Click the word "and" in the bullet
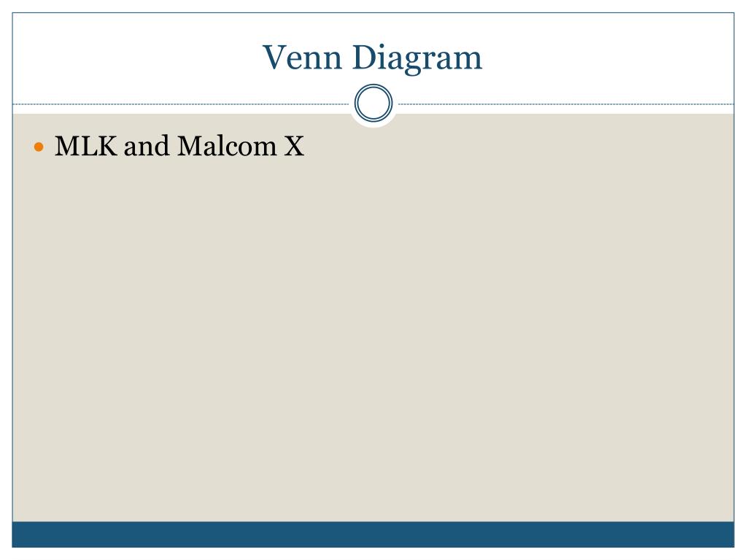 [146, 146]
